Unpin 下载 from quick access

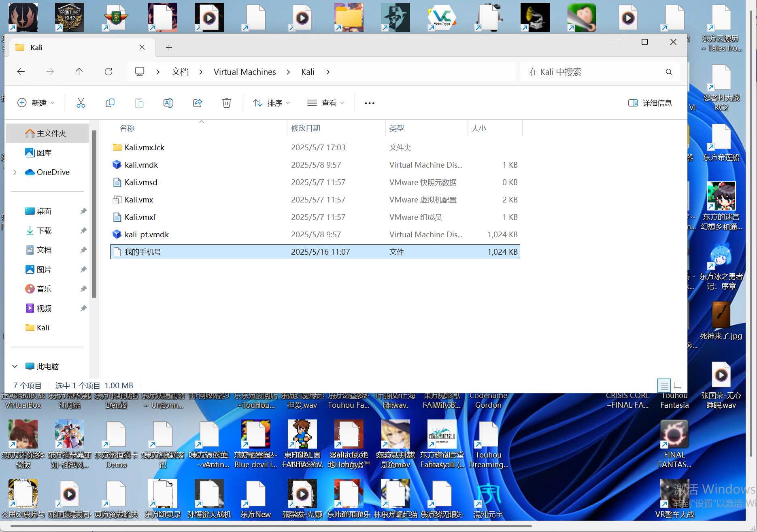click(x=83, y=230)
